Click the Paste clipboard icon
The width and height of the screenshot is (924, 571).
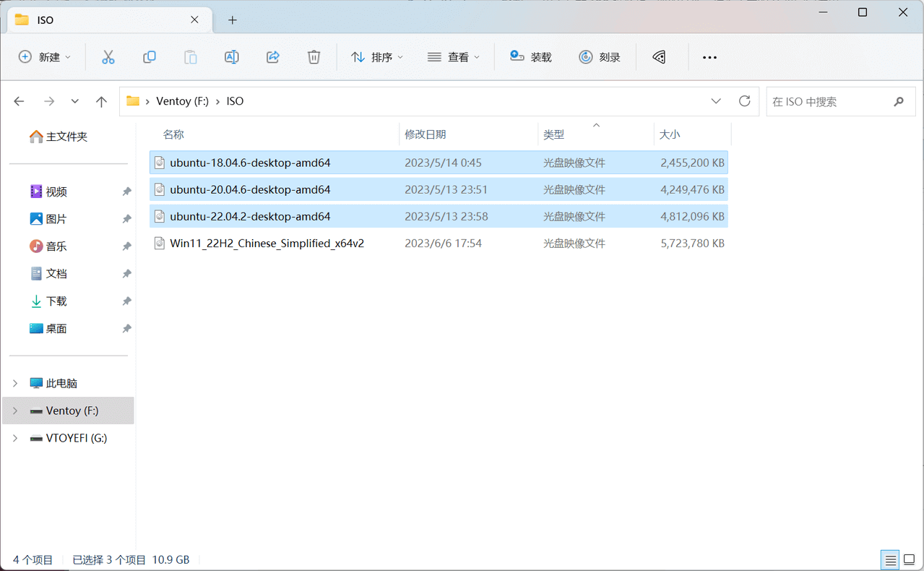[191, 57]
